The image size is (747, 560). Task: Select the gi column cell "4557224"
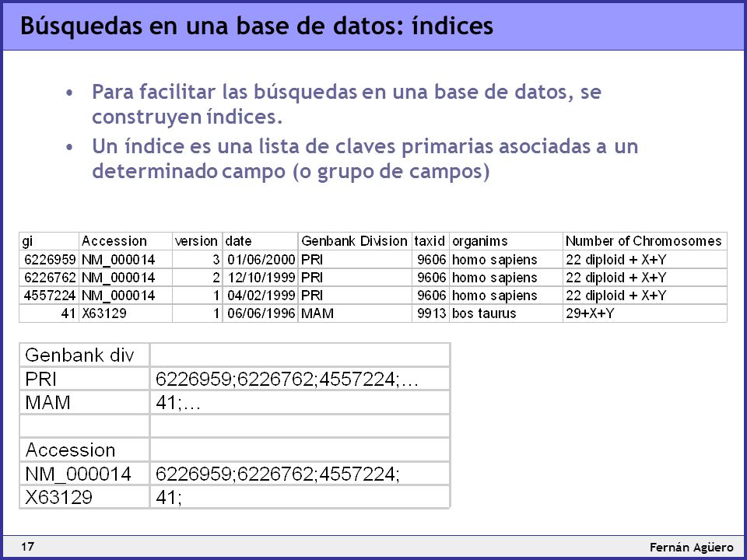(x=50, y=296)
